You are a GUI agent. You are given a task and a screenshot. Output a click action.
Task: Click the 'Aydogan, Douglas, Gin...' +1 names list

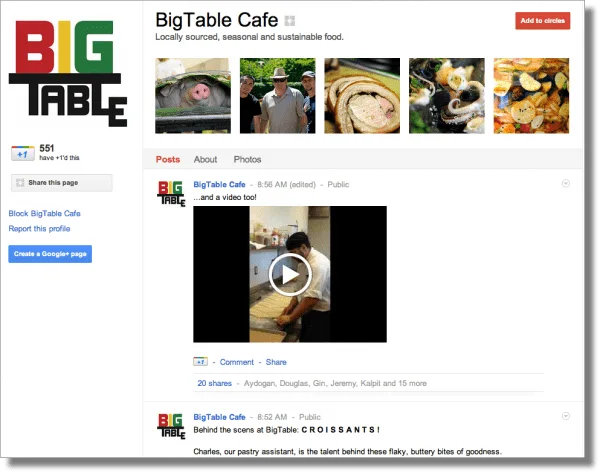(335, 383)
